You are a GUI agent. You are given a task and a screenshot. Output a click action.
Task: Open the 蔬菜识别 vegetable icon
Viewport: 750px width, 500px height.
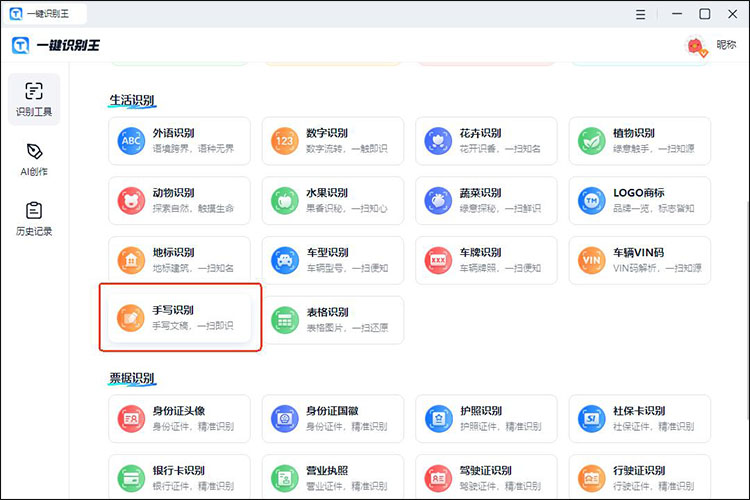click(438, 200)
